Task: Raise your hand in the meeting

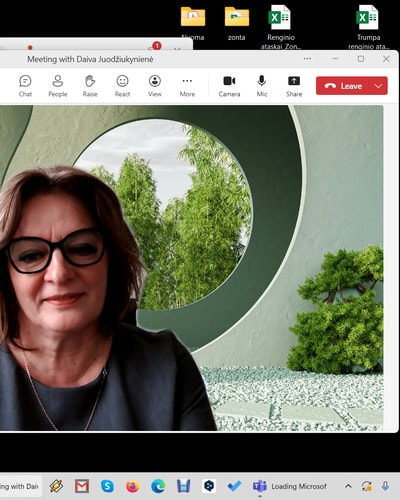Action: click(90, 86)
